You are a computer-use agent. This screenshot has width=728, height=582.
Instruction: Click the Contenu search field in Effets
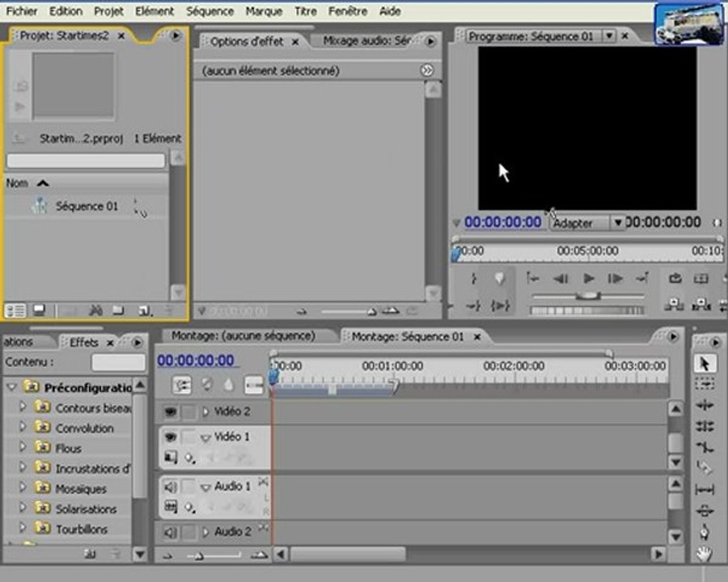118,362
